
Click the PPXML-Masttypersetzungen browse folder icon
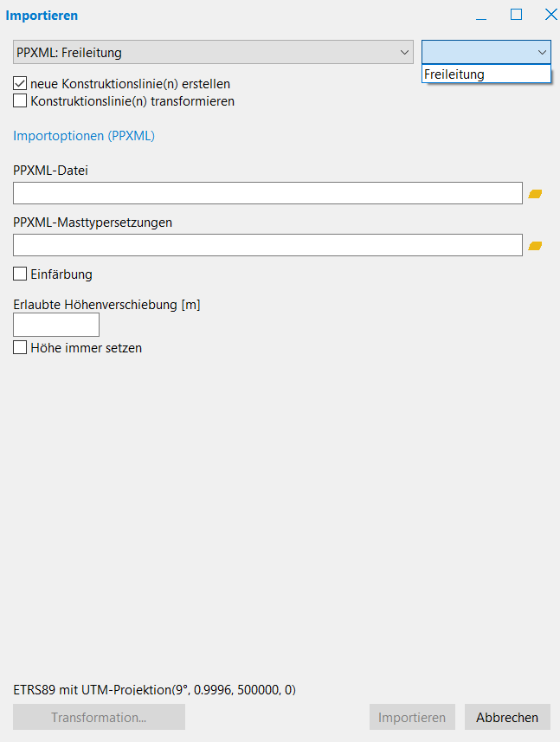click(x=535, y=246)
